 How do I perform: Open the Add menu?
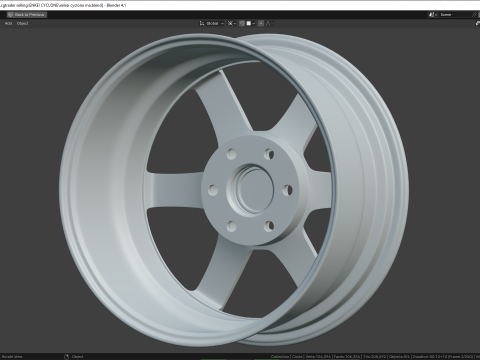(8, 23)
